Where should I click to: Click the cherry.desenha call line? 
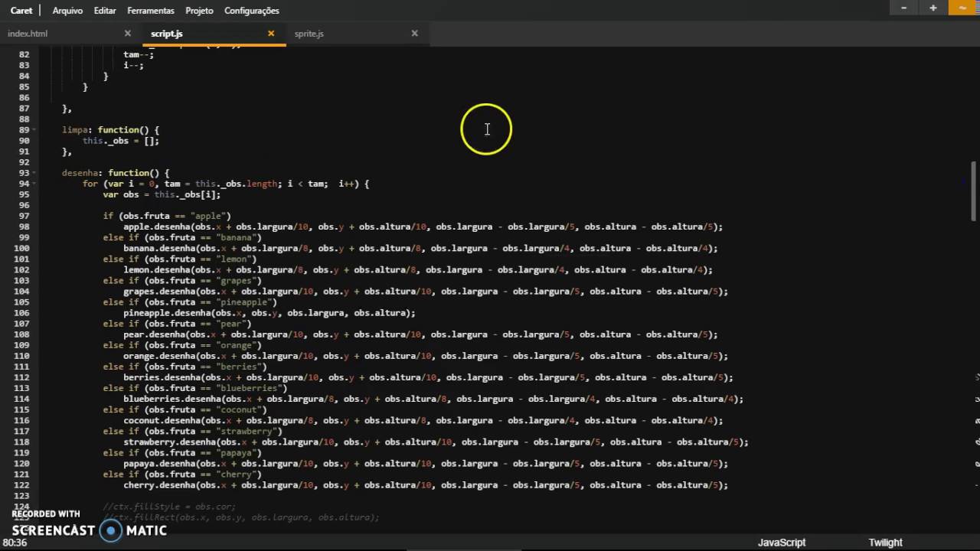(x=426, y=485)
